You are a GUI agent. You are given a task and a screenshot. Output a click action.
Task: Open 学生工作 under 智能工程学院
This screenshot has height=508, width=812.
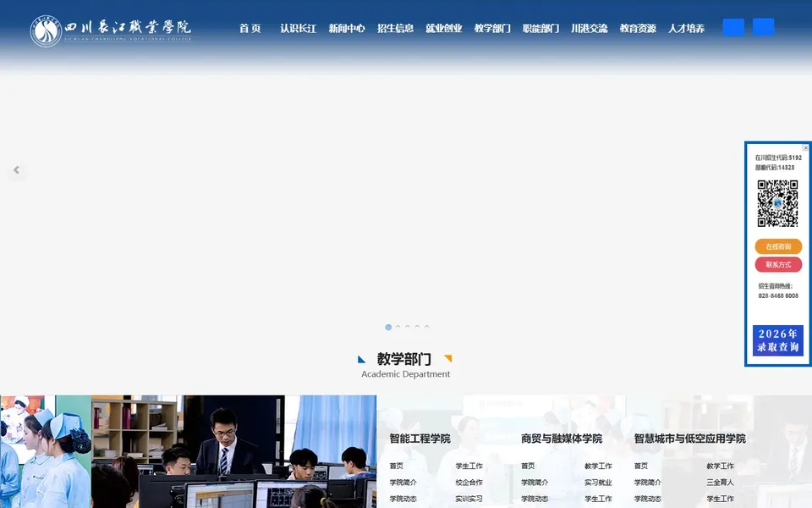(x=469, y=466)
